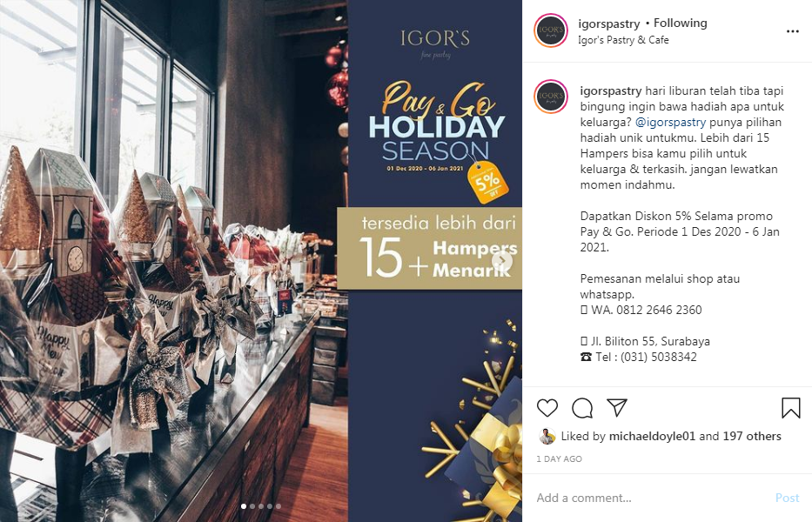
Task: Select the last carousel dot indicator
Action: pos(278,506)
